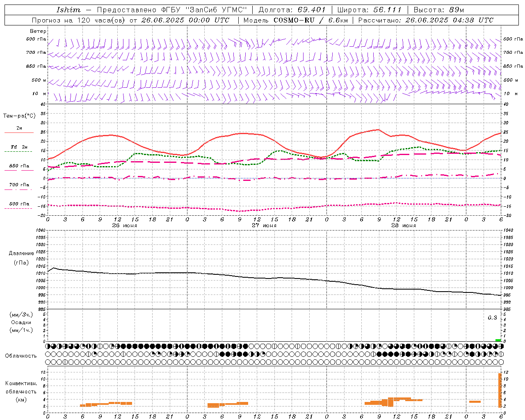Click the calculated time 26.06.2025 04:38 UTC
Viewport: 525px width, 420px height.
click(x=450, y=20)
